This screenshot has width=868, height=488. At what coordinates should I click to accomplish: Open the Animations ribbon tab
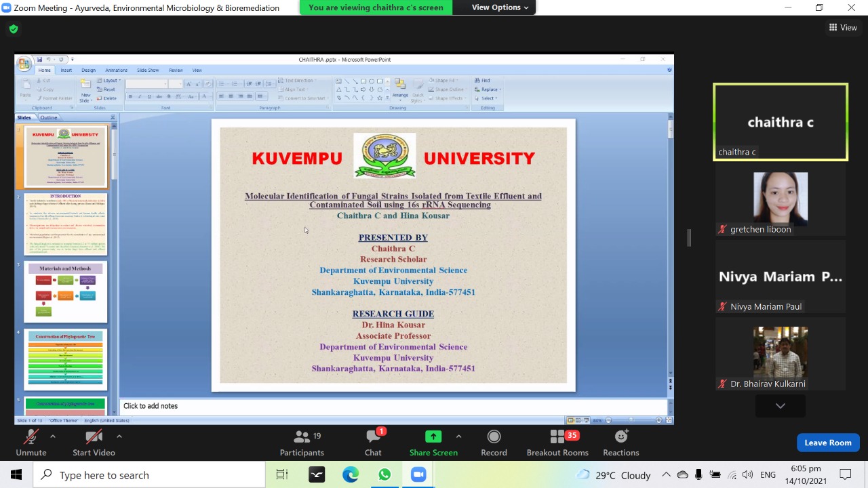click(x=116, y=70)
